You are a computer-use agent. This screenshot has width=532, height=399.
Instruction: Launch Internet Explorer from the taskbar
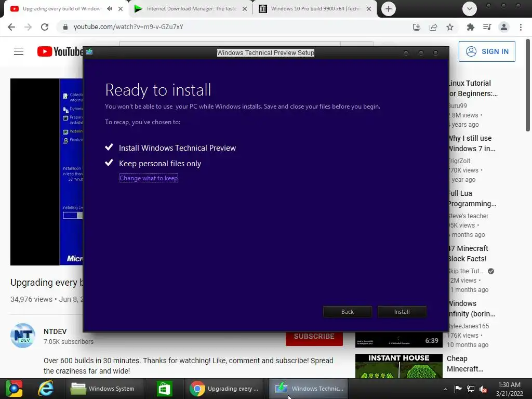point(46,389)
